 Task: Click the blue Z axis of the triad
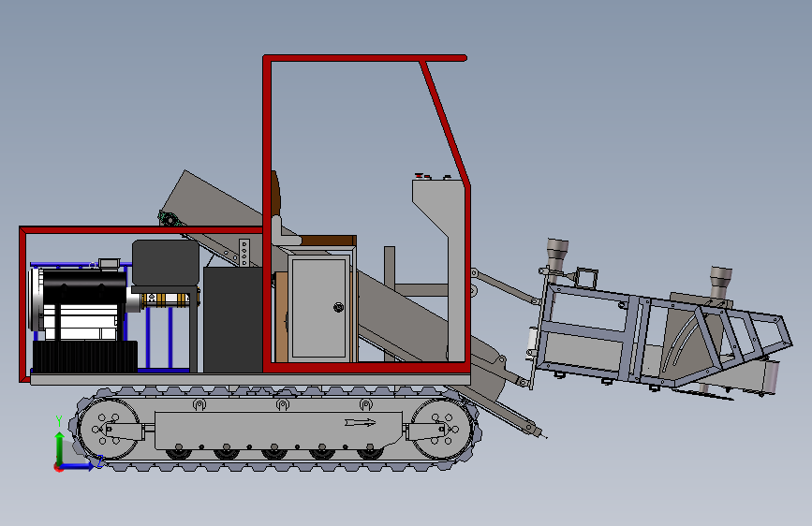coord(78,466)
